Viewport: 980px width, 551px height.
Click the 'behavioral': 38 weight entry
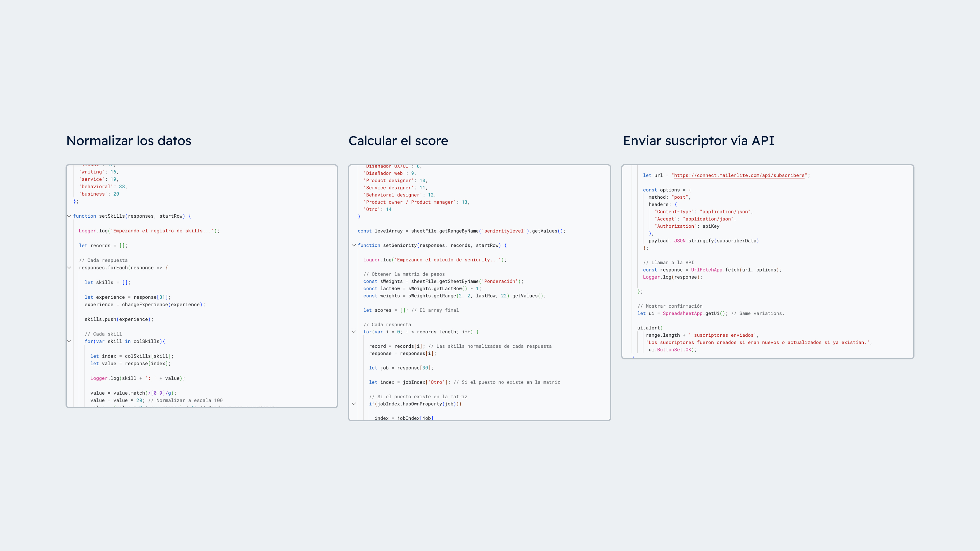(103, 186)
